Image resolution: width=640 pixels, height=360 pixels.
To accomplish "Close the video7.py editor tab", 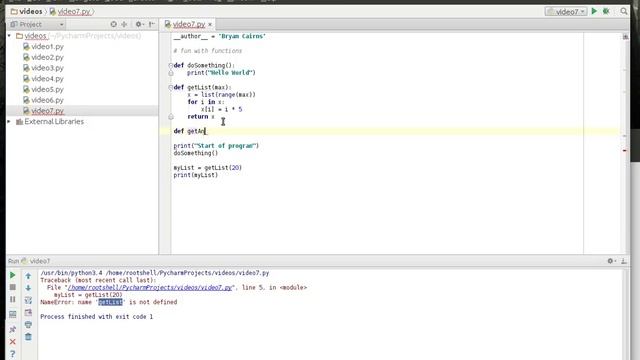I will pyautogui.click(x=210, y=24).
